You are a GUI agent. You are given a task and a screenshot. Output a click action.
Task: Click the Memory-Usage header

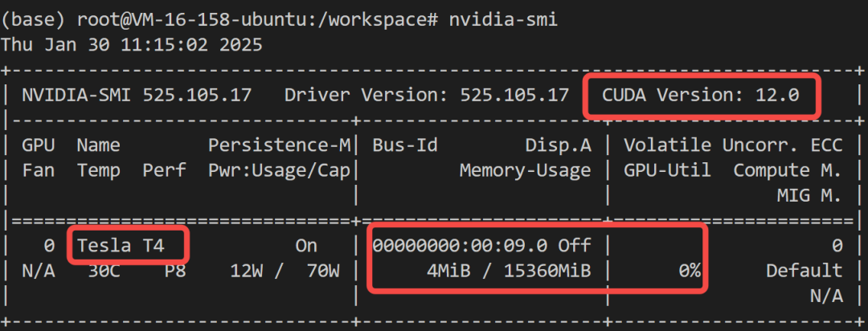[525, 170]
